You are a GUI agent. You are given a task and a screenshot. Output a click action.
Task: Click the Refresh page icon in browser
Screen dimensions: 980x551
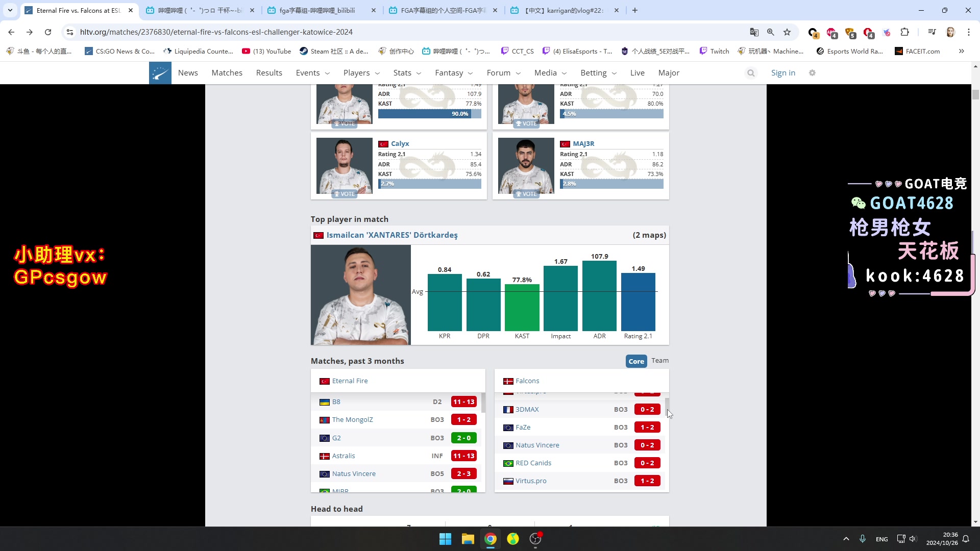(x=47, y=32)
